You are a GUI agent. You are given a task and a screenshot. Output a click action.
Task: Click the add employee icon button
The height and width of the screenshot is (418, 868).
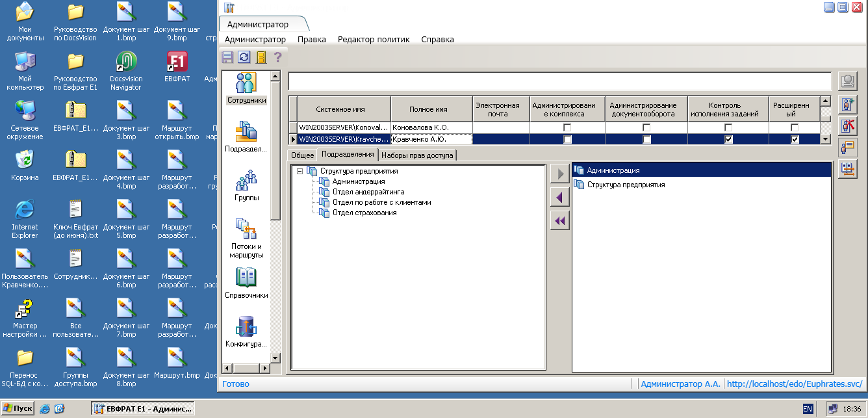tap(847, 104)
